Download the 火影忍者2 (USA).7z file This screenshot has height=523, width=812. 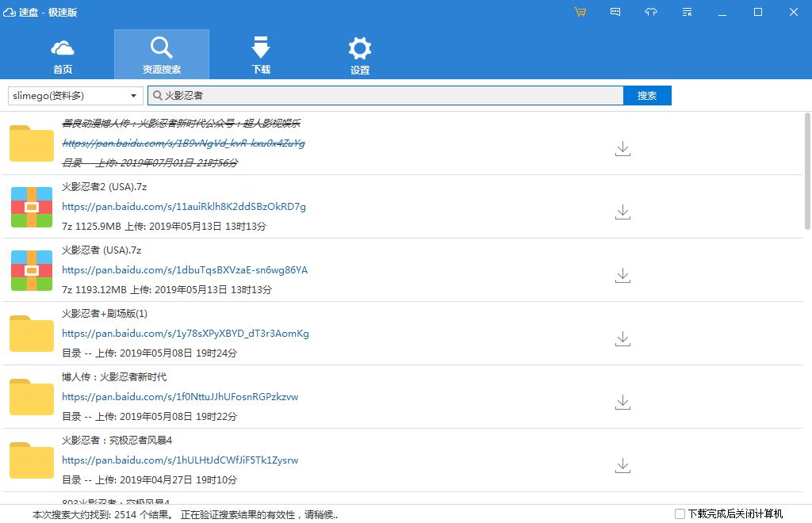tap(622, 212)
